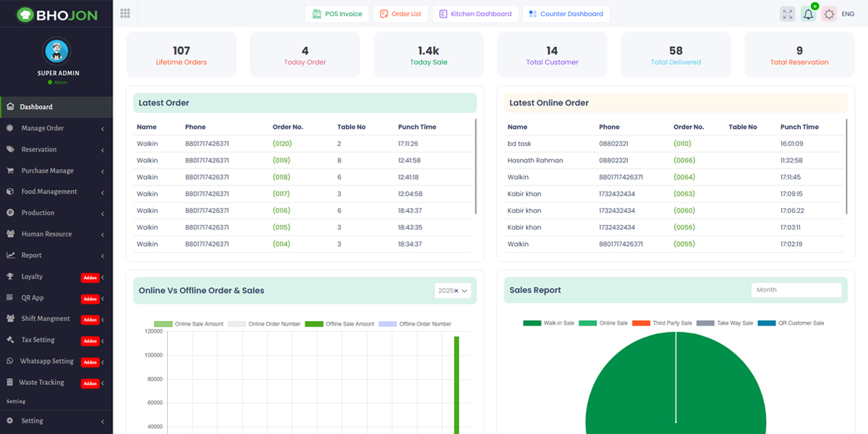This screenshot has height=434, width=868.
Task: Open the Kitchen Dashboard tab
Action: click(475, 13)
